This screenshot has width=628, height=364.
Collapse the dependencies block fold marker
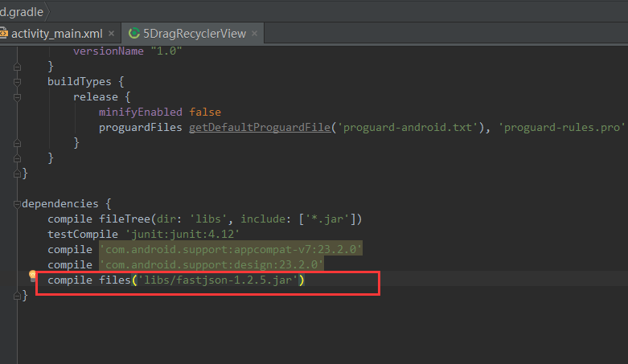[17, 204]
